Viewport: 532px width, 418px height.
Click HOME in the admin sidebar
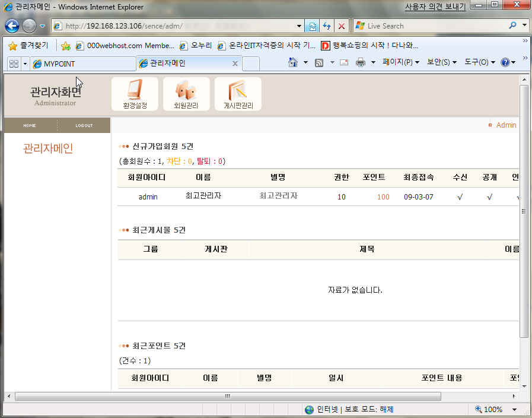30,126
